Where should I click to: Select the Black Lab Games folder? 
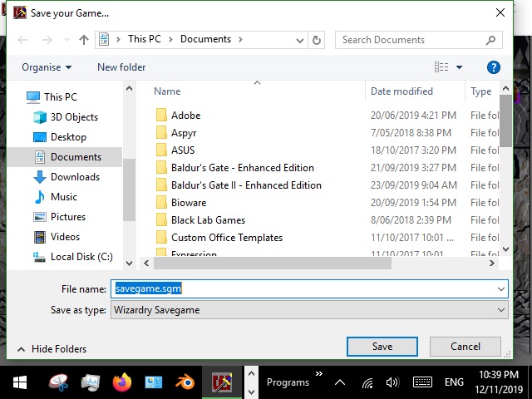coord(208,220)
